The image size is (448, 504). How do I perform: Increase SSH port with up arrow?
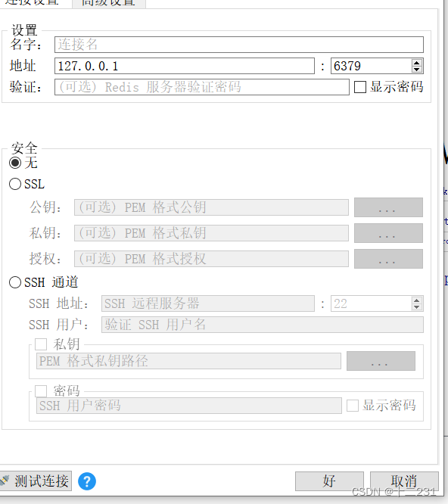[417, 300]
